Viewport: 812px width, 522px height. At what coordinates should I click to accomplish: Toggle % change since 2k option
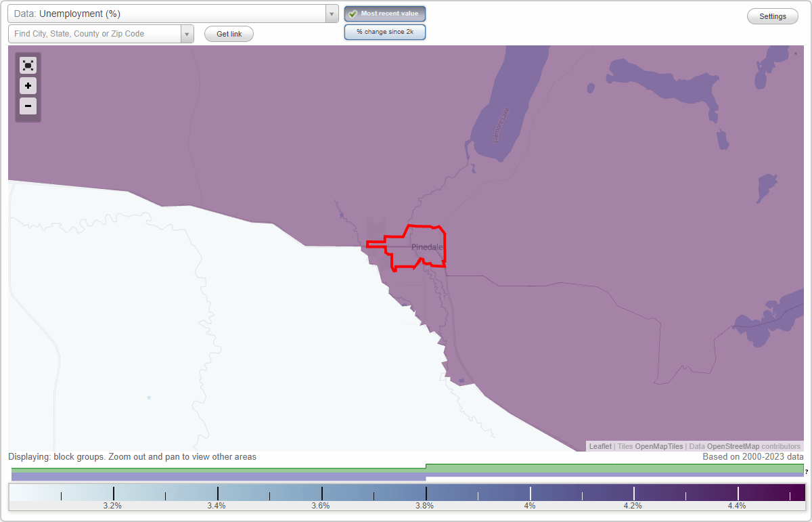[385, 32]
